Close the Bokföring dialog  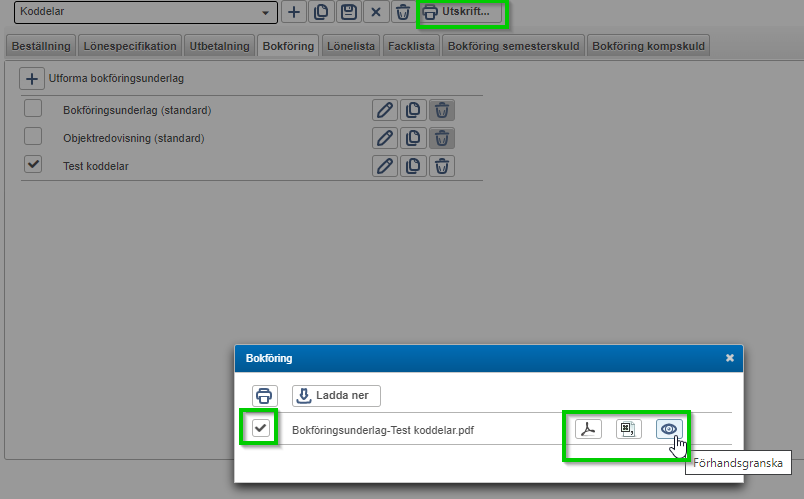click(x=730, y=358)
